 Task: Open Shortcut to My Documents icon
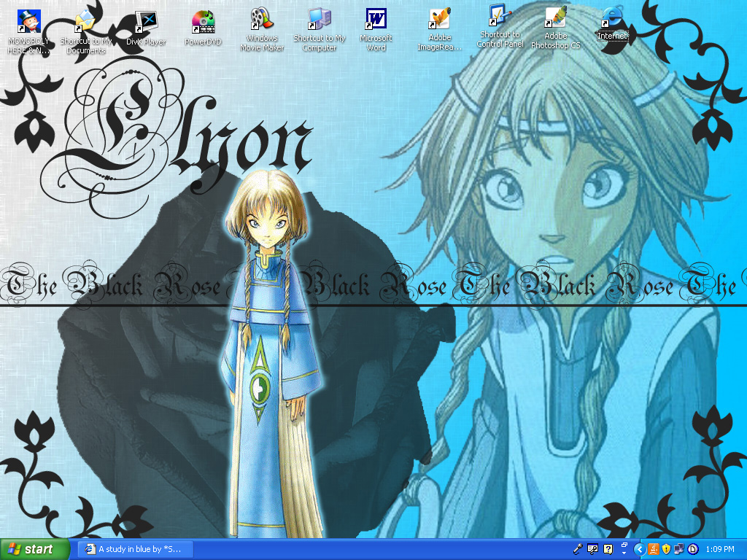[x=86, y=32]
